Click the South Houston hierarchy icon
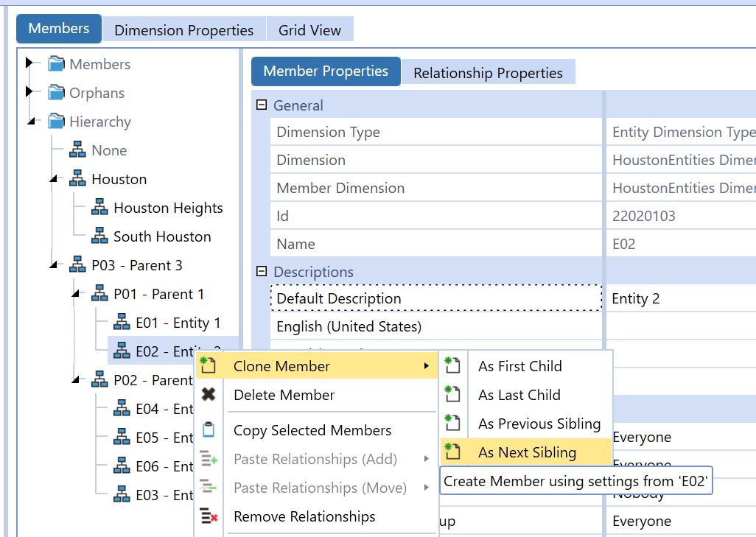 (99, 237)
